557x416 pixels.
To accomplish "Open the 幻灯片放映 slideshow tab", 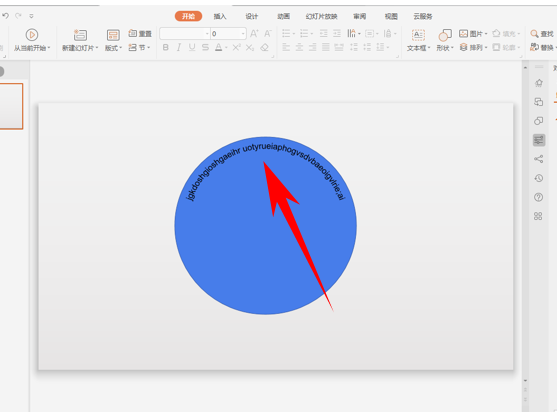I will pos(321,16).
